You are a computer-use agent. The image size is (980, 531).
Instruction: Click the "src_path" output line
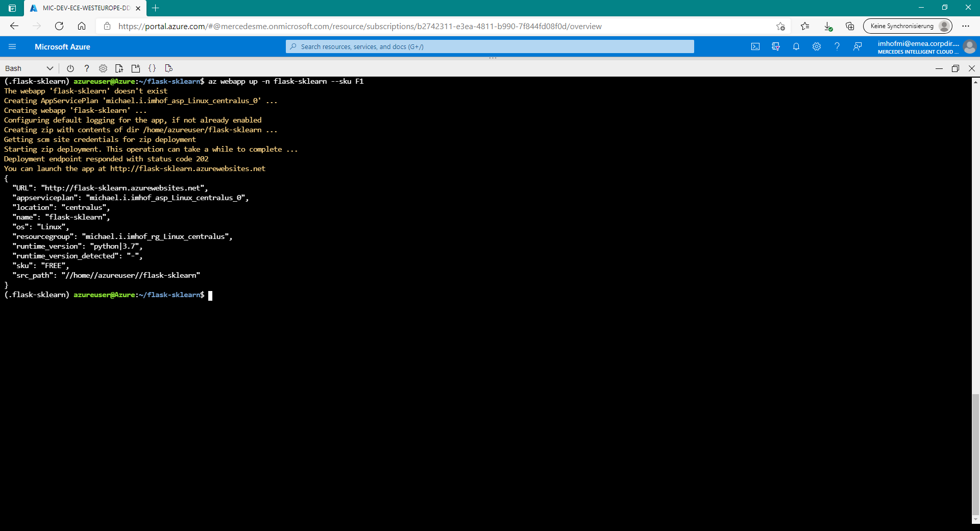(x=106, y=275)
